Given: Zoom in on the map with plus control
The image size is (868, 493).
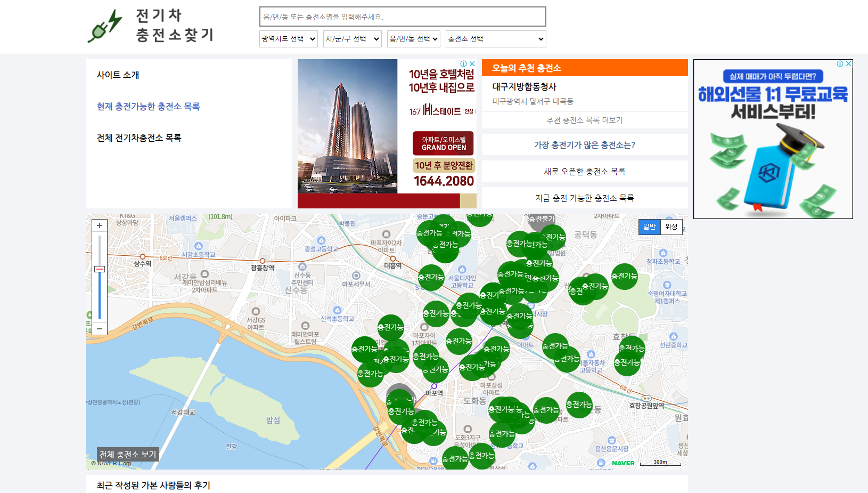Looking at the screenshot, I should coord(99,225).
